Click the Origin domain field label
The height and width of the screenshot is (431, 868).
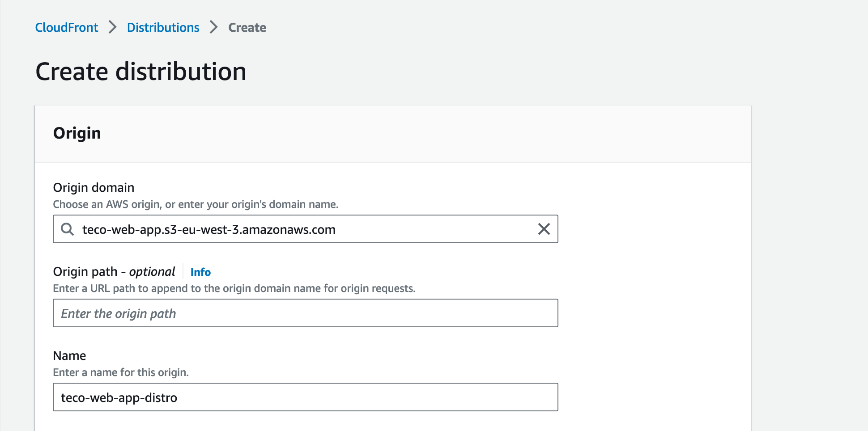tap(94, 187)
